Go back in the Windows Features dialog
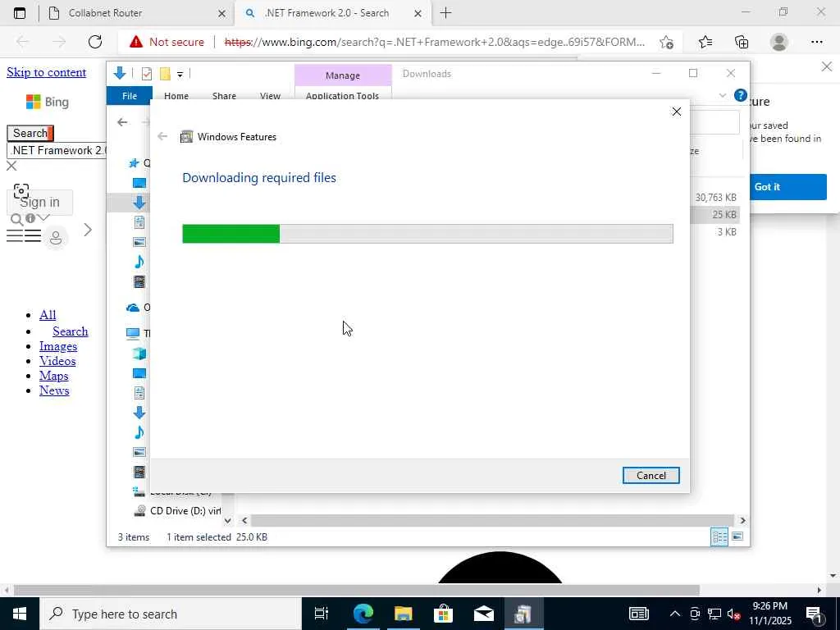 162,137
